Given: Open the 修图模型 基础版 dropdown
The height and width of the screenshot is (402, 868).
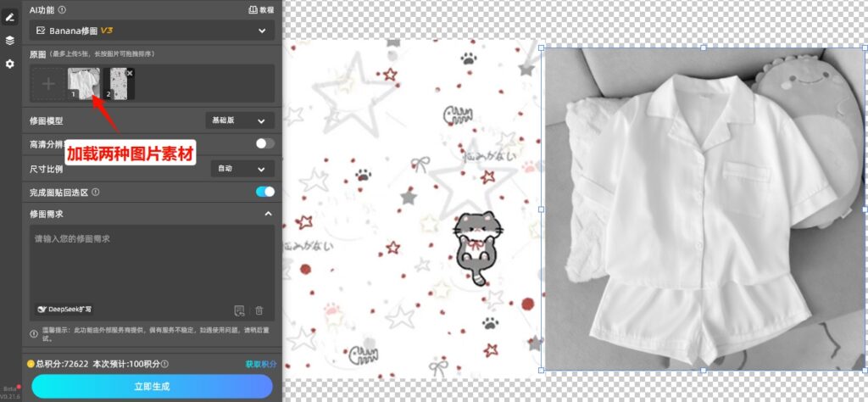Looking at the screenshot, I should coord(240,121).
